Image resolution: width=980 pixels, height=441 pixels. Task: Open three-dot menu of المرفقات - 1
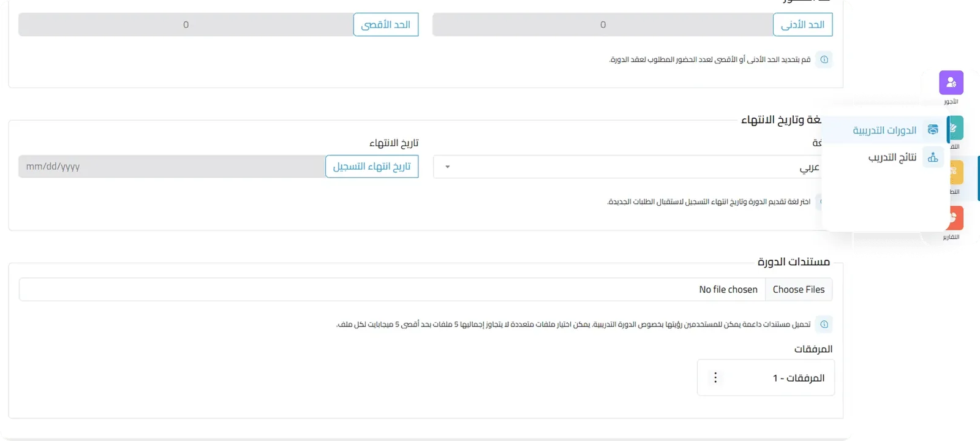coord(715,377)
